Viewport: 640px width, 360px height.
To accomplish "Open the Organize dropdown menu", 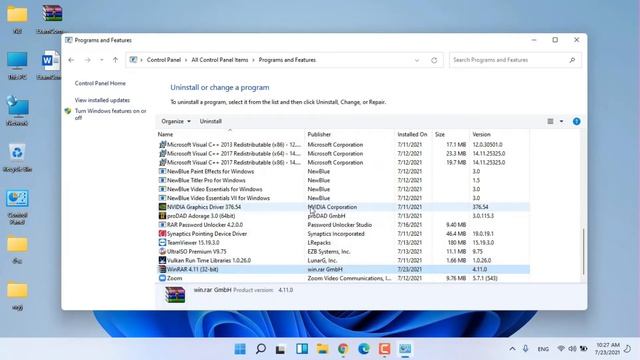I will click(176, 121).
